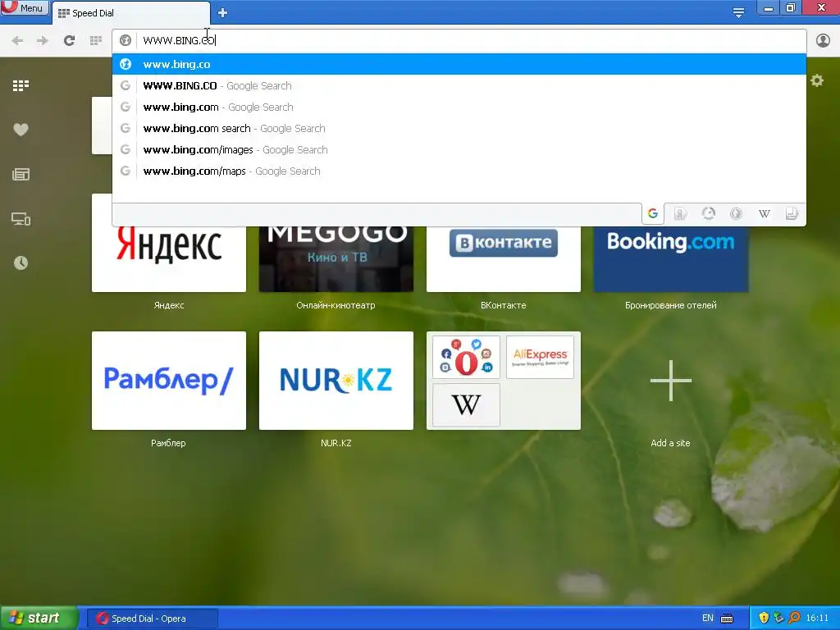Open History via the clock sidebar icon
This screenshot has height=630, width=840.
click(x=21, y=263)
